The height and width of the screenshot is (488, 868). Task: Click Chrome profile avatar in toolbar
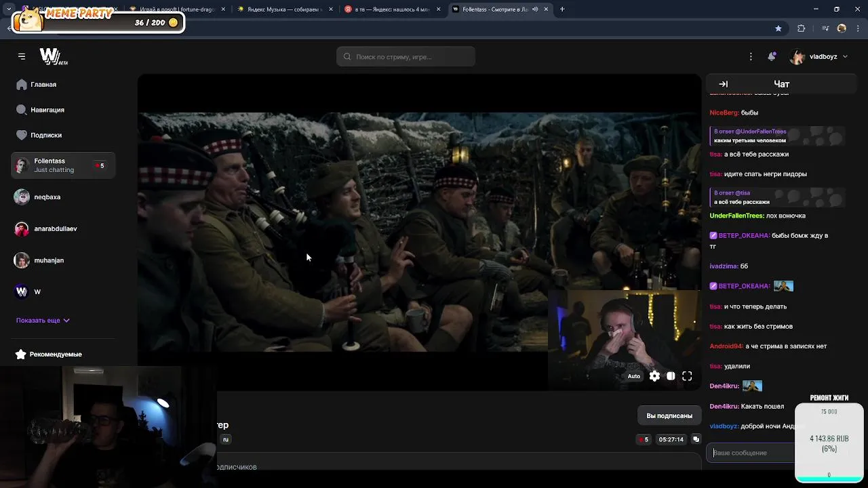point(842,28)
